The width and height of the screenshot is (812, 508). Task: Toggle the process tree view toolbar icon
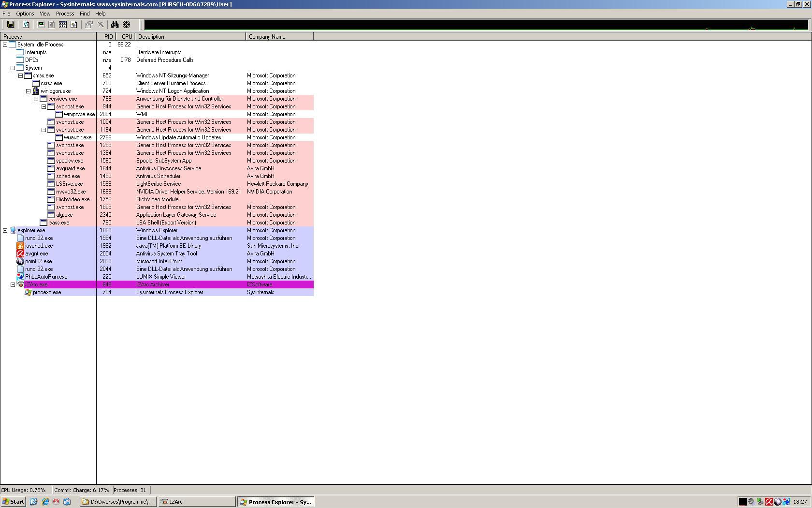(52, 25)
